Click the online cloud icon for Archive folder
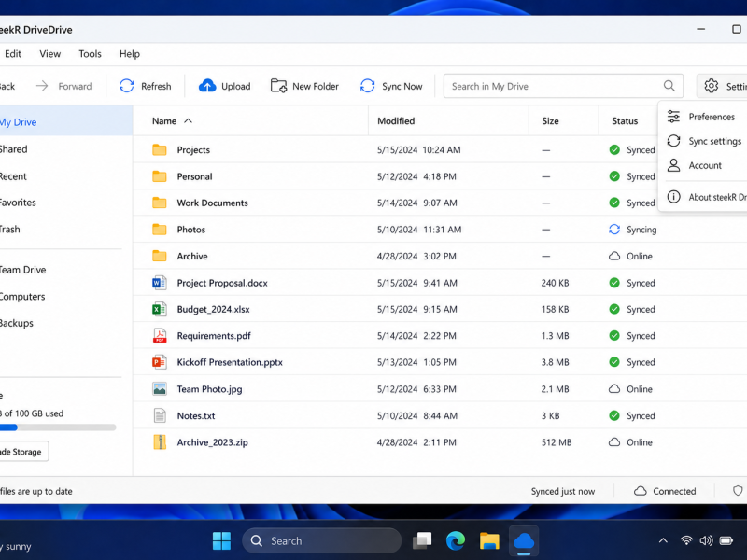This screenshot has width=747, height=560. 614,256
